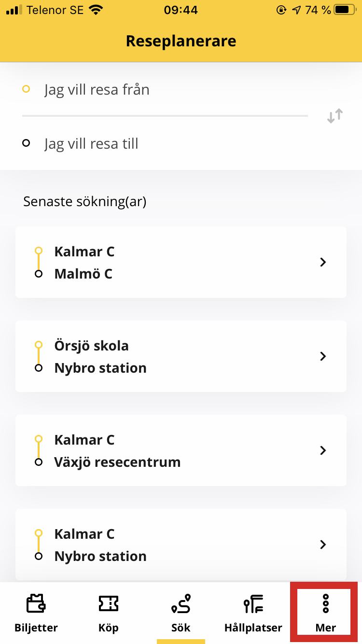Tap the battery indicator in status bar
362x644 pixels.
click(344, 10)
